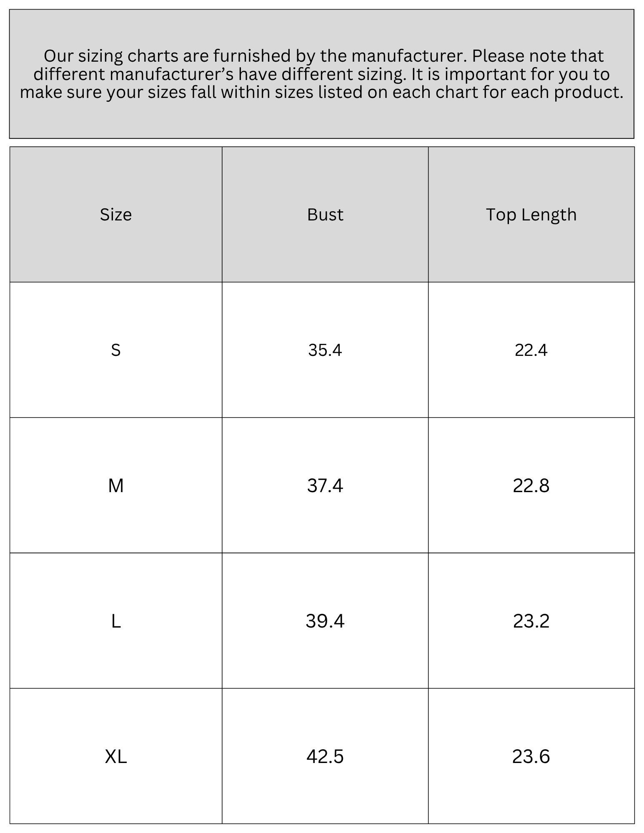
Task: Click the Size column header
Action: coord(116,215)
